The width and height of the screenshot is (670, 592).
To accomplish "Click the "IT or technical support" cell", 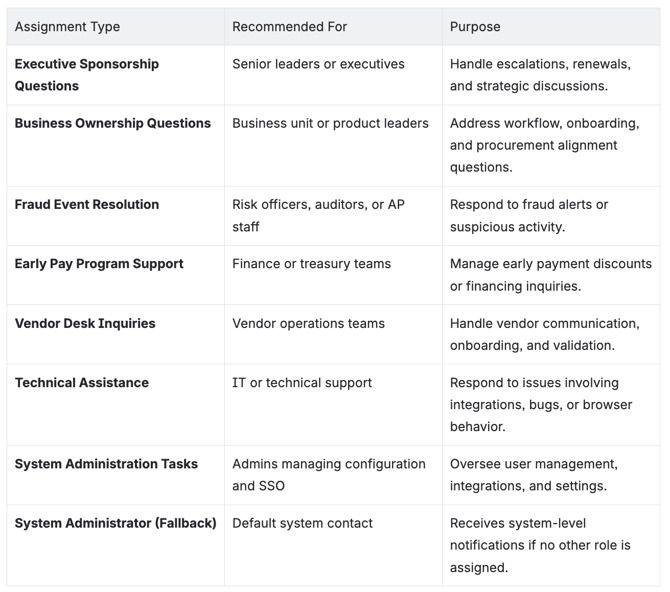I will 302,383.
